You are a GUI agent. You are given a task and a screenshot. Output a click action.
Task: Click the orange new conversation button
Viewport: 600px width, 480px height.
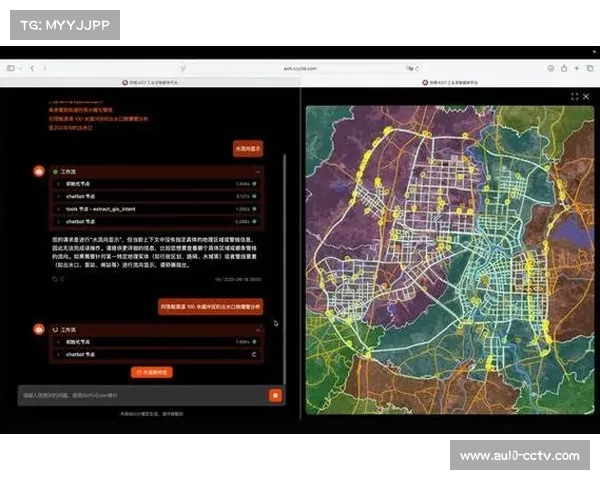pyautogui.click(x=152, y=372)
